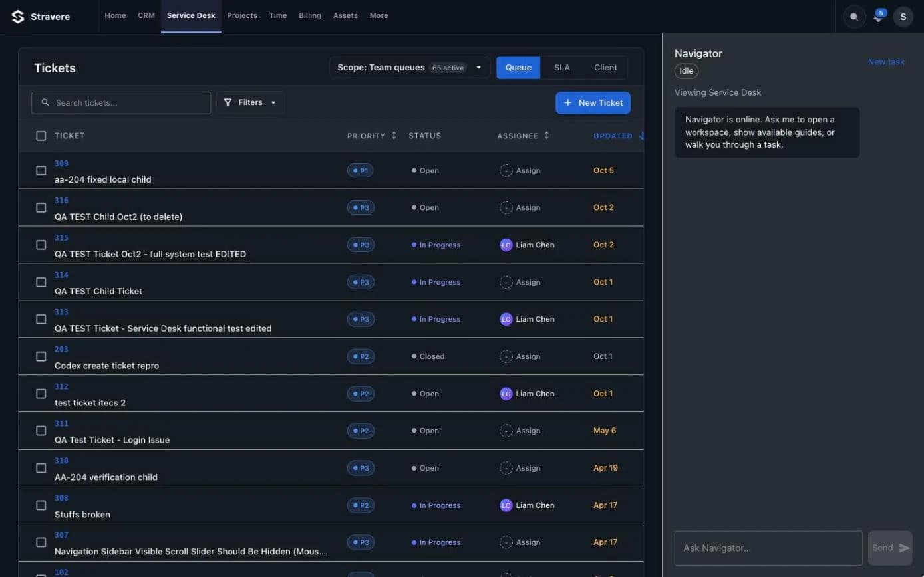Viewport: 924px width, 577px height.
Task: Check the box for ticket 307
Action: [x=41, y=542]
